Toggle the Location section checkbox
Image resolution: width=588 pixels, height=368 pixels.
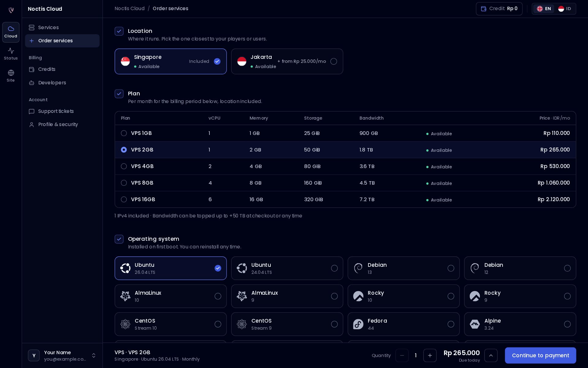coord(119,31)
